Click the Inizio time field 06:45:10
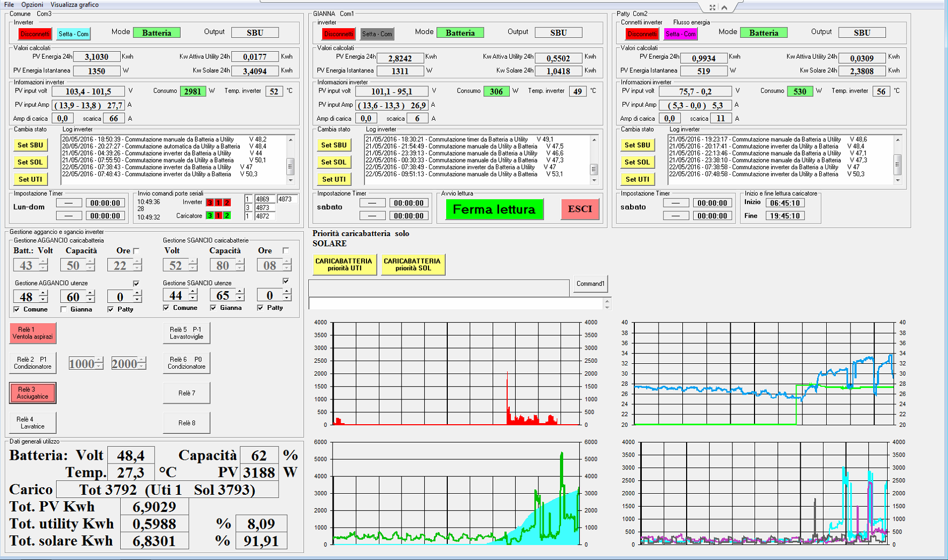The image size is (948, 560). click(x=785, y=203)
